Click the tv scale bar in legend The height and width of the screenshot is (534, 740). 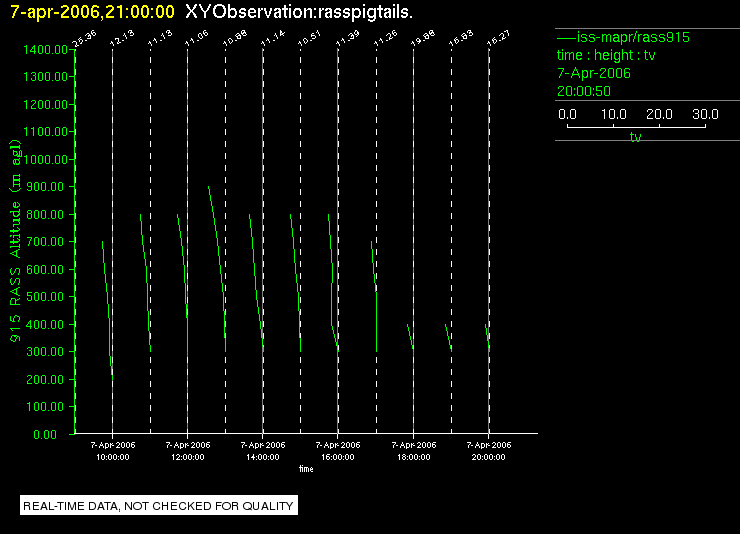click(x=636, y=126)
